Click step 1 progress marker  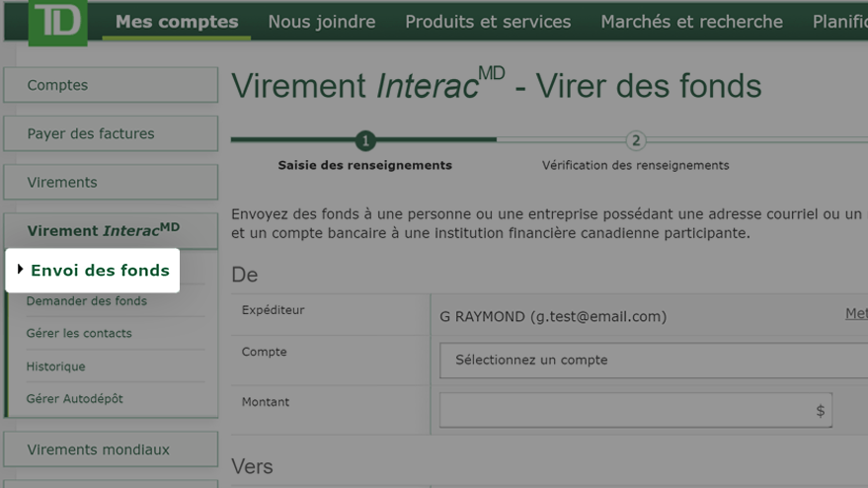coord(365,140)
